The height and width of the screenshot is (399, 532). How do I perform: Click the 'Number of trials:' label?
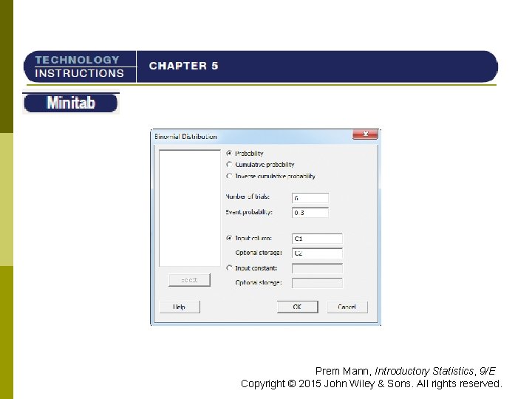248,197
